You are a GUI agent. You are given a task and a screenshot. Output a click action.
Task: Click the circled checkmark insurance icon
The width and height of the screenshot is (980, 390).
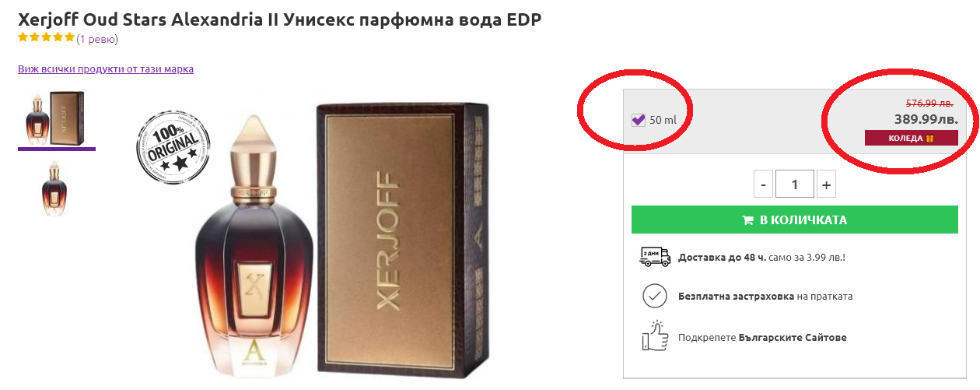pyautogui.click(x=654, y=297)
